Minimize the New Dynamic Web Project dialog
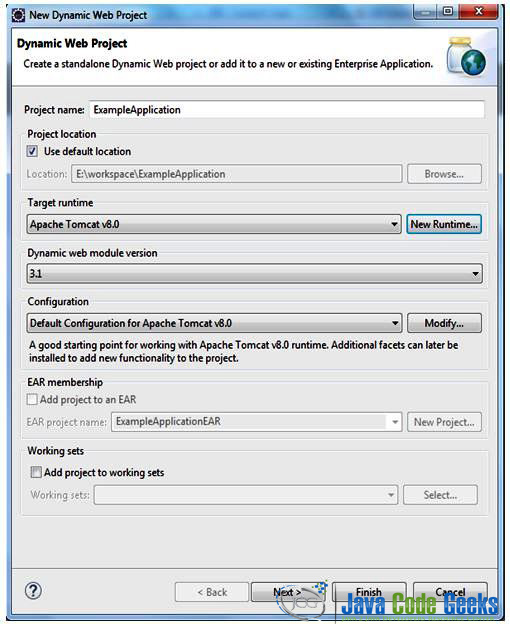Screen dimensions: 510x624 coord(425,12)
